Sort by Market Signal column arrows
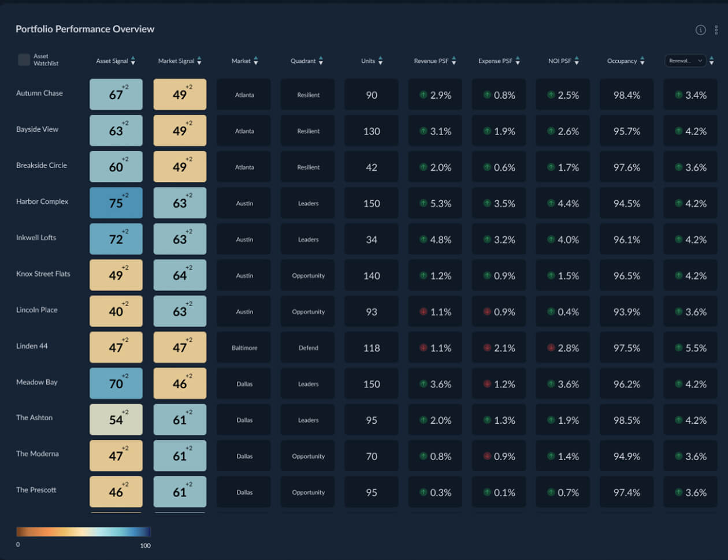Viewport: 728px width, 560px height. tap(199, 61)
